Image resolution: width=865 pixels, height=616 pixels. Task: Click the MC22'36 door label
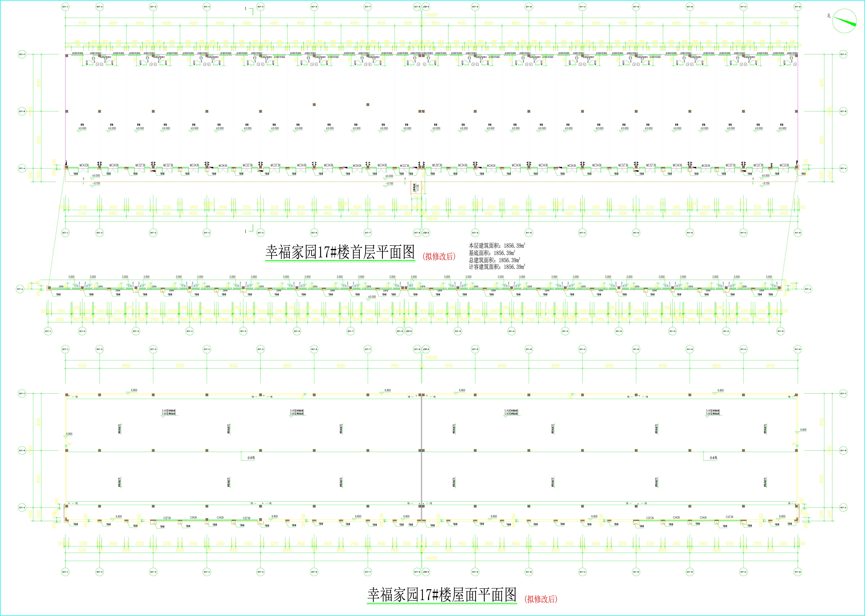404,166
